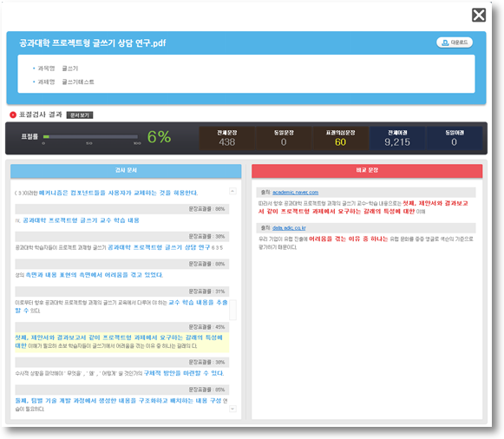Click the download button in the header
This screenshot has width=504, height=439.
(x=455, y=43)
